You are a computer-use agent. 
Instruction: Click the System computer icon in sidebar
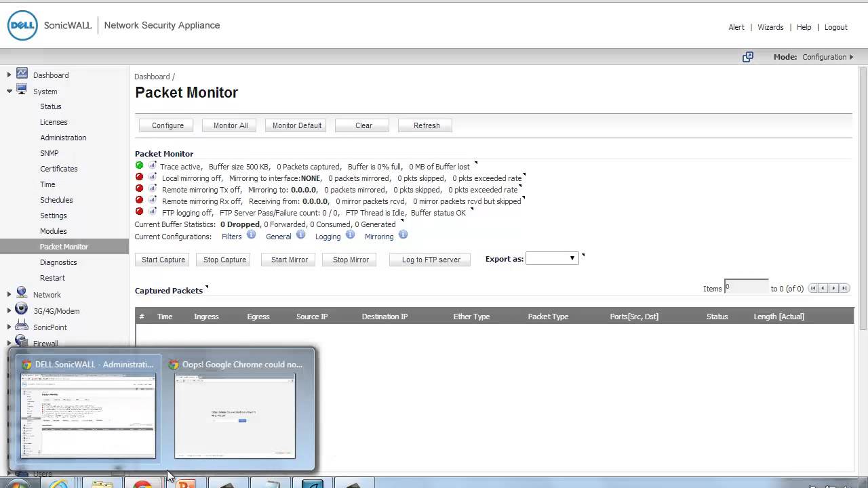coord(22,89)
